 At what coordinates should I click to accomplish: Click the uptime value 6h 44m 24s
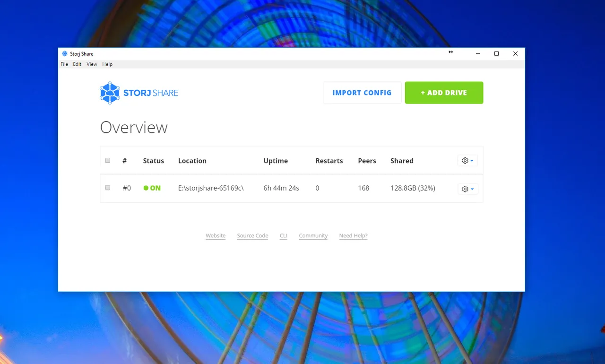281,188
